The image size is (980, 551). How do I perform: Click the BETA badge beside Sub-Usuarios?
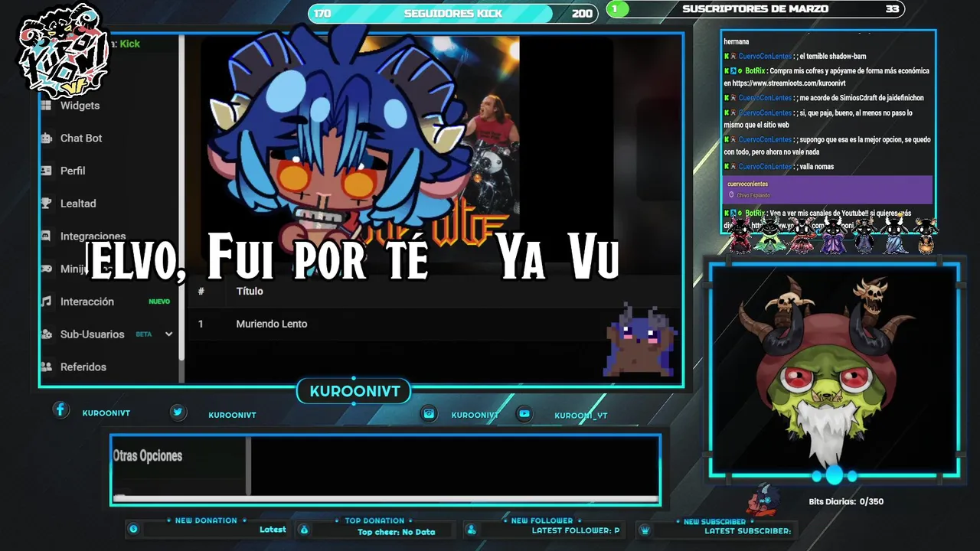(x=144, y=334)
